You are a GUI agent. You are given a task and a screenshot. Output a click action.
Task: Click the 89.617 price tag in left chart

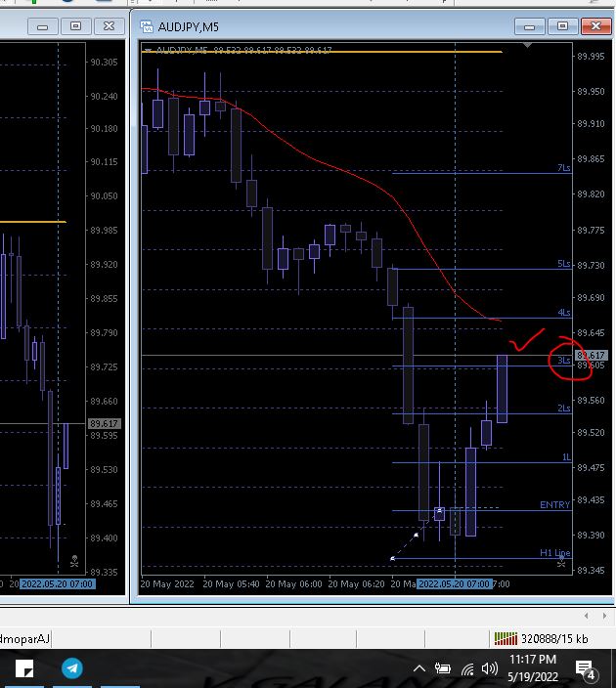[x=104, y=424]
